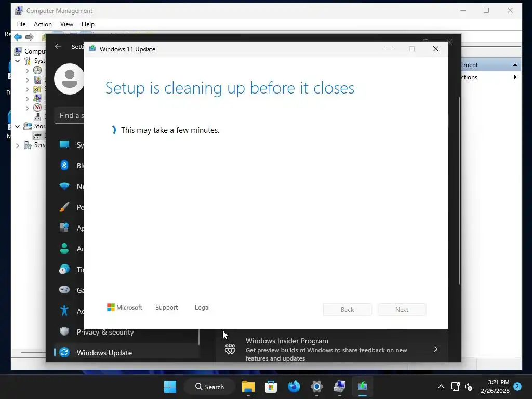Click the Support link in setup
The width and height of the screenshot is (532, 399).
pos(167,308)
